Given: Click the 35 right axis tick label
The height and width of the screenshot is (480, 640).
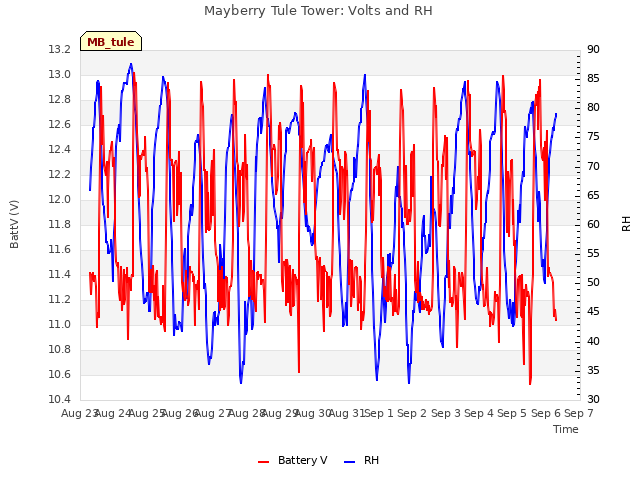Looking at the screenshot, I should 593,370.
